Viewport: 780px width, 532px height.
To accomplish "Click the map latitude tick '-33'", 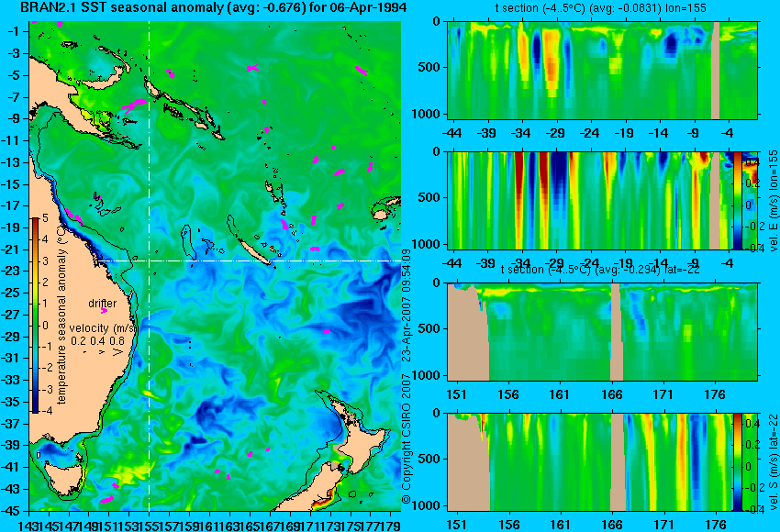I will (11, 381).
